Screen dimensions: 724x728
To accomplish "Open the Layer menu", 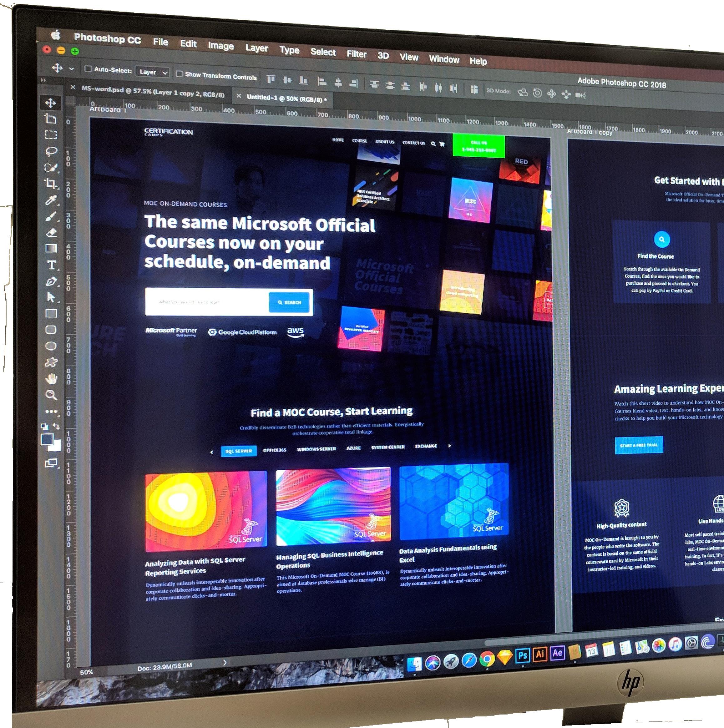I will pyautogui.click(x=257, y=48).
